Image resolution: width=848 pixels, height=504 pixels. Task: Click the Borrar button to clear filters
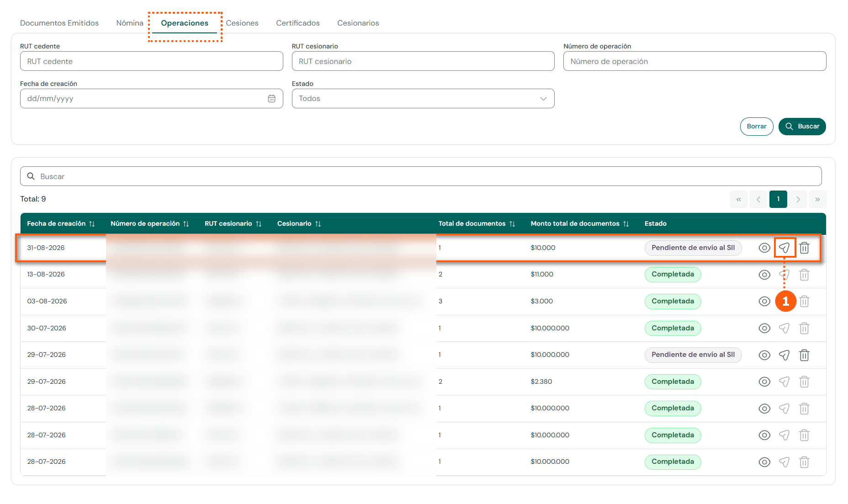click(757, 127)
